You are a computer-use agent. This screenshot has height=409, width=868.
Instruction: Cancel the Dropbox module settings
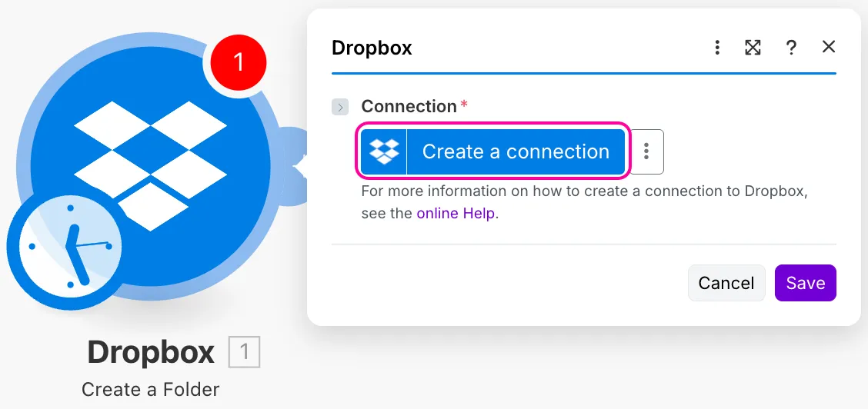click(x=726, y=283)
